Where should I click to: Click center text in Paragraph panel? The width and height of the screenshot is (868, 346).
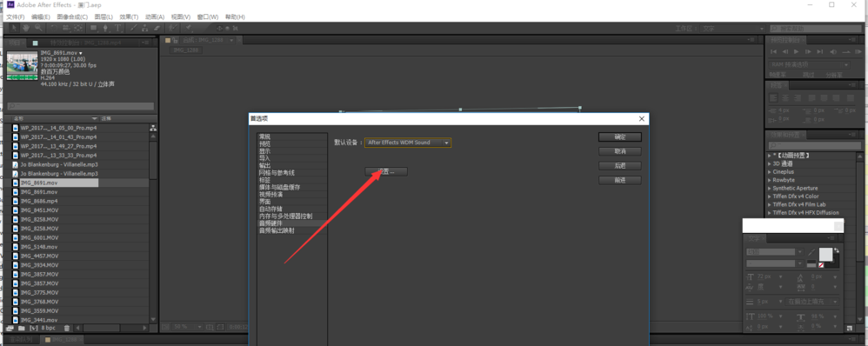point(785,98)
